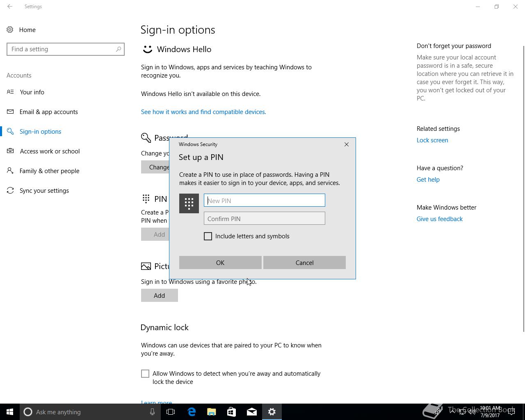Select the Your info person icon
The height and width of the screenshot is (420, 525).
click(10, 92)
